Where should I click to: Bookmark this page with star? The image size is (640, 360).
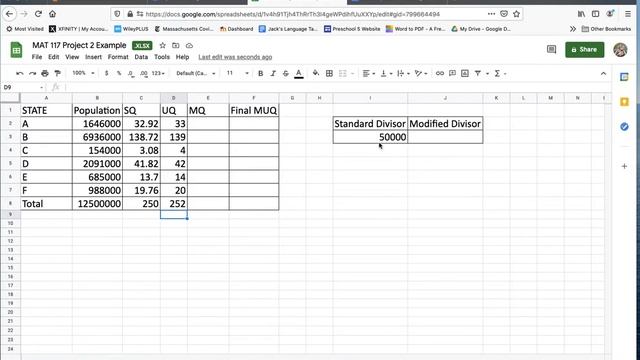tap(516, 14)
